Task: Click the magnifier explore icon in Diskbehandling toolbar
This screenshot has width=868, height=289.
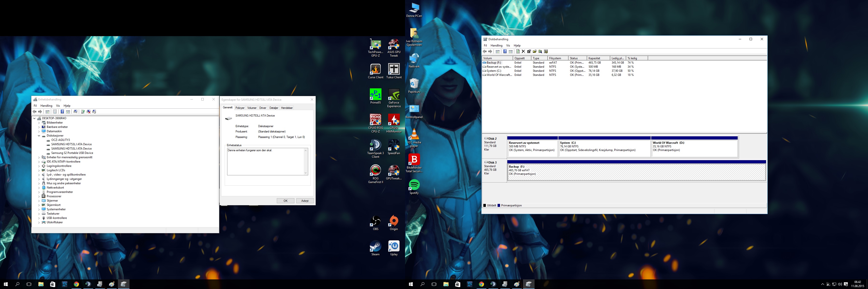Action: tap(540, 52)
